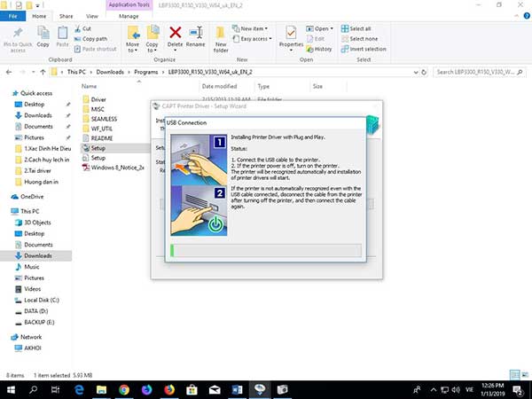The width and height of the screenshot is (532, 399).
Task: Open Quick access in navigation pane
Action: (x=32, y=93)
